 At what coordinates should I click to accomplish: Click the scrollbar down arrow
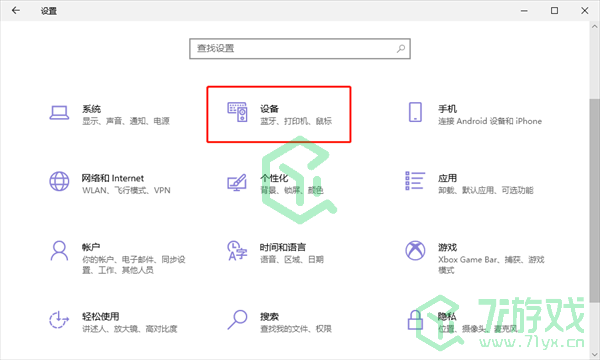pyautogui.click(x=594, y=354)
